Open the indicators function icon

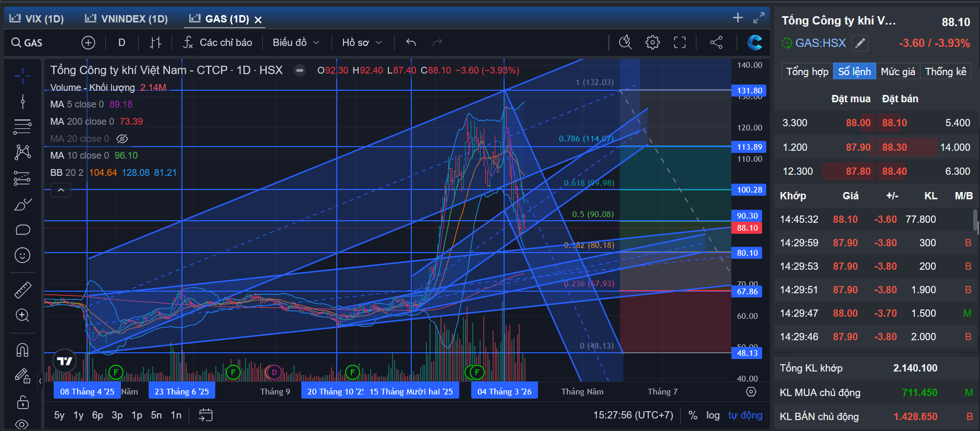point(188,43)
